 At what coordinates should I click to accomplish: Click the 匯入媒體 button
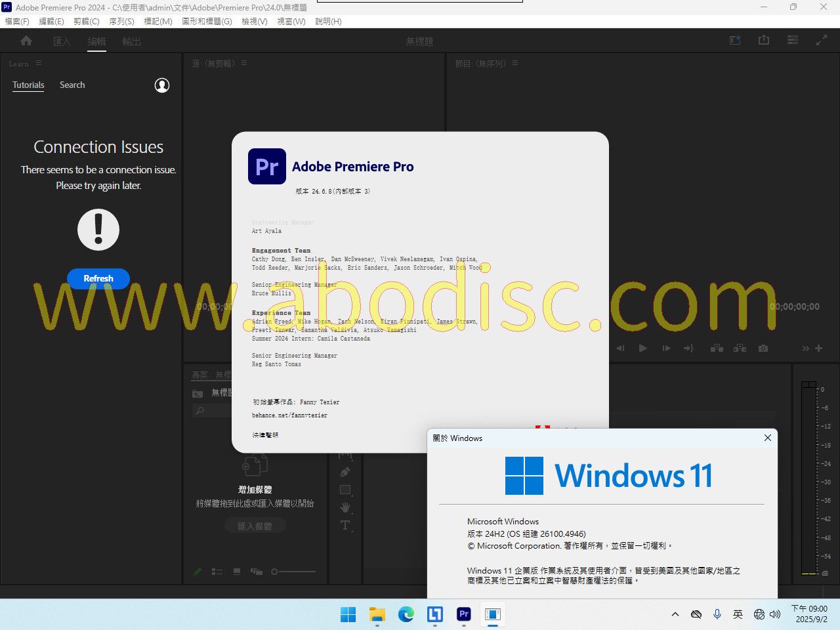pos(255,526)
